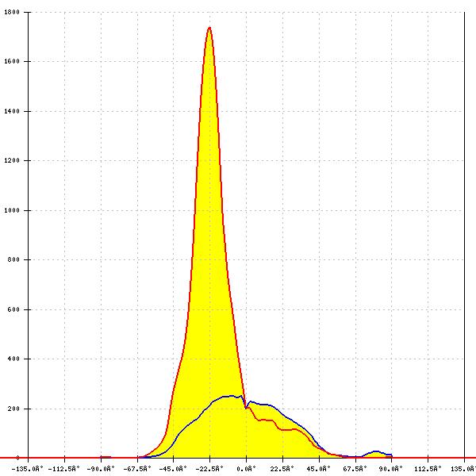Click the -90.0 x-axis label
Screen dimensions: 476x476
pos(101,469)
